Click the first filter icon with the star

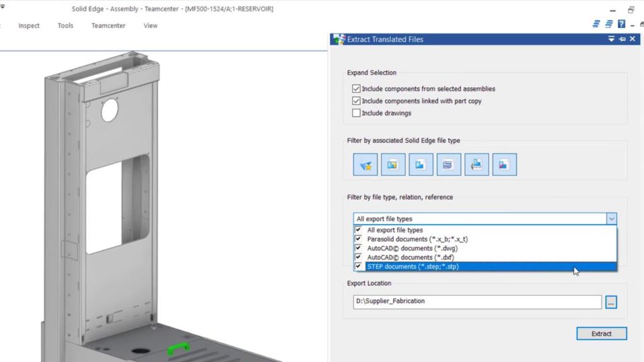[366, 165]
